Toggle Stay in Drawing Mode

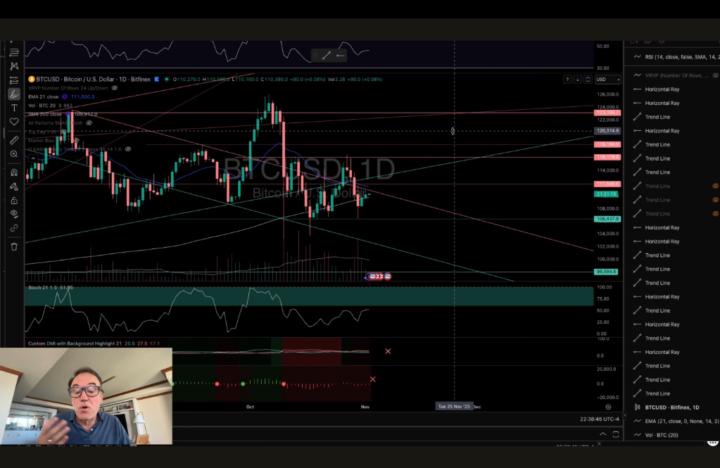14,186
